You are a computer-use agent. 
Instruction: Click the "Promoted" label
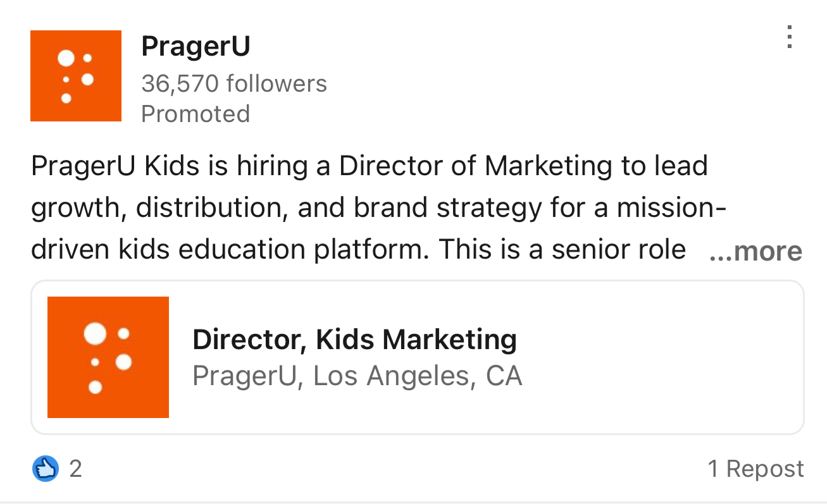point(196,114)
